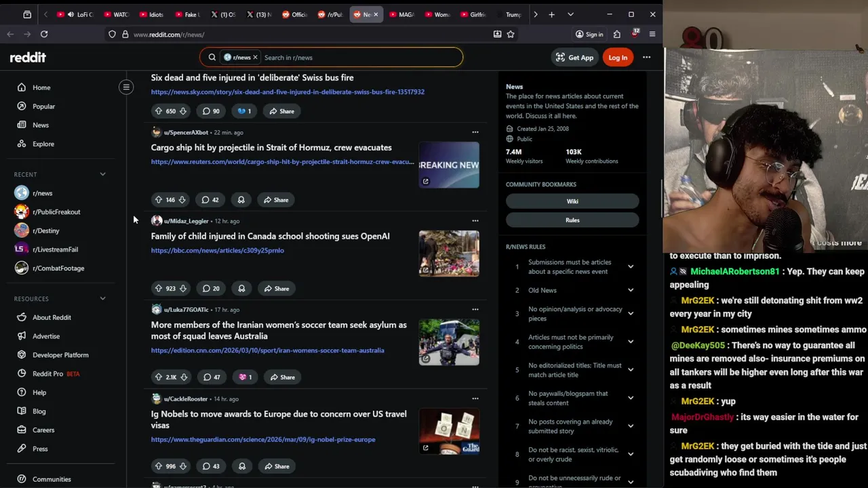Open tracking protection shield icon
The width and height of the screenshot is (868, 488).
[112, 34]
